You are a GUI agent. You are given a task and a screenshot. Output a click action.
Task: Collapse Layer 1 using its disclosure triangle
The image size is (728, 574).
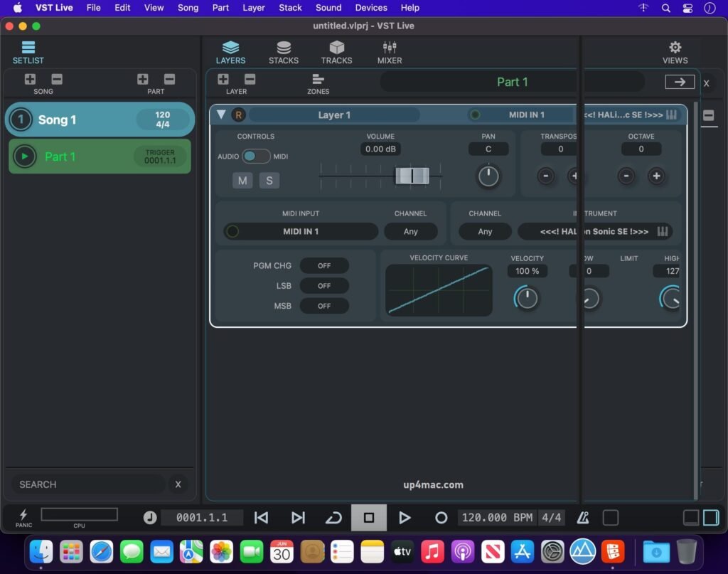click(221, 115)
